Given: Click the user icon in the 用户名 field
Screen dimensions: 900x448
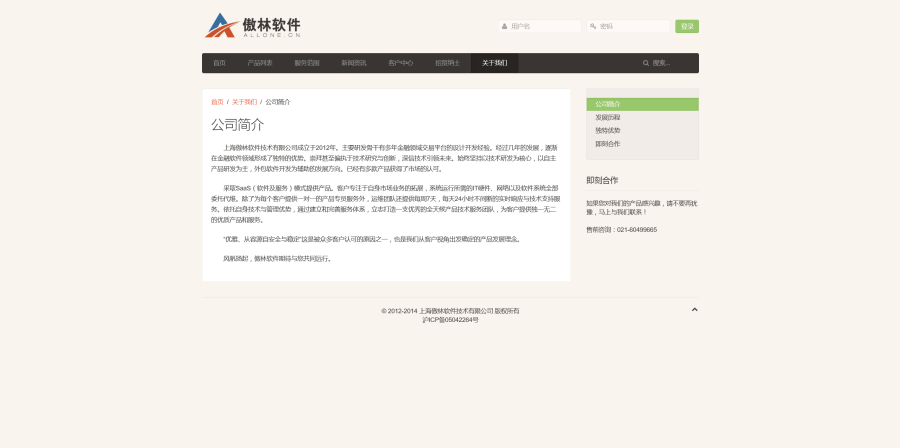Looking at the screenshot, I should tap(505, 26).
